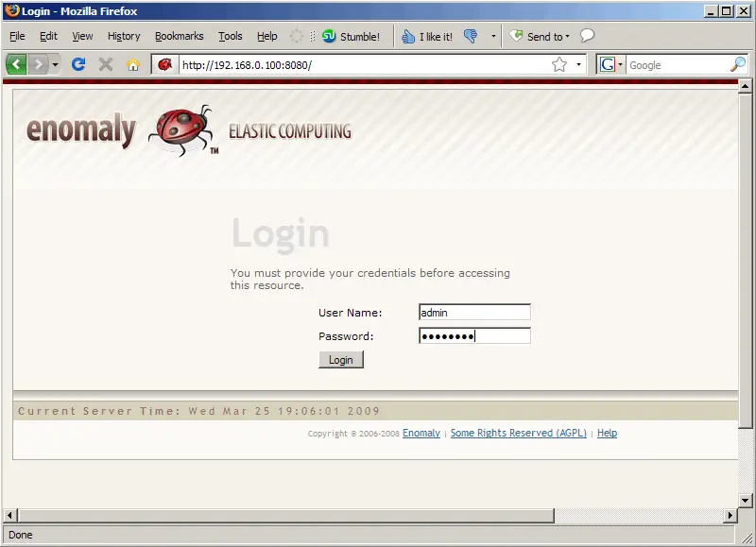The image size is (756, 547).
Task: Click the vertical scrollbar down arrow
Action: pos(745,500)
